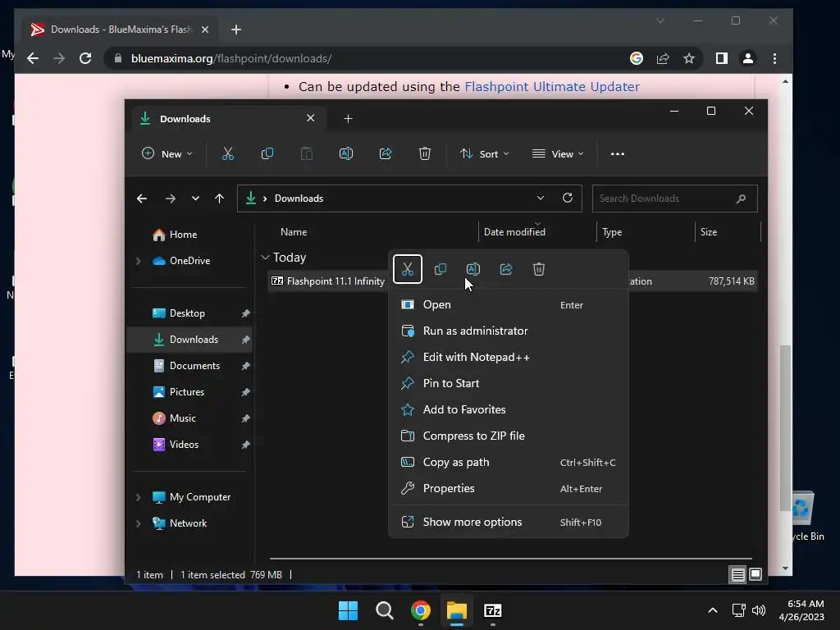Open Chrome profile avatar menu

click(748, 58)
